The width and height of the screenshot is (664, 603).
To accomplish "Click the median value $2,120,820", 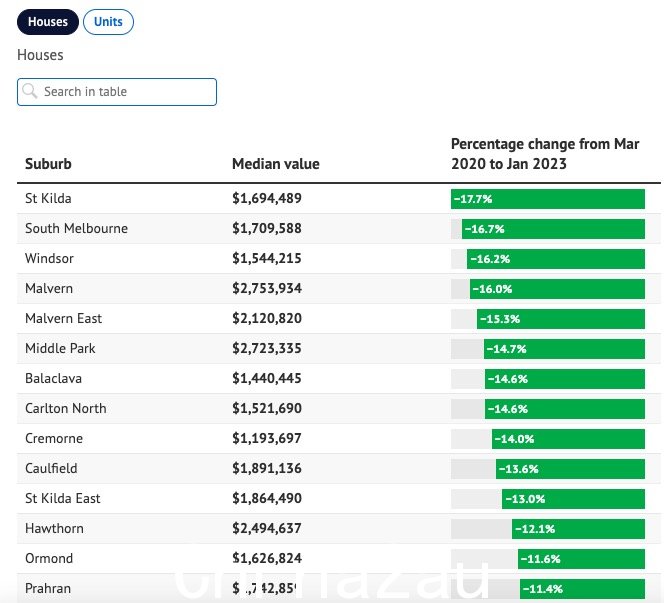I will [x=267, y=318].
